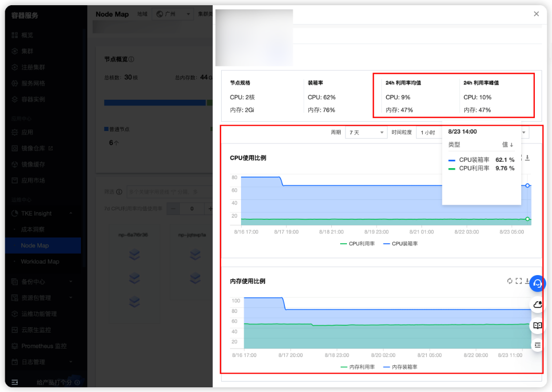Click the cloud icon in right floating bar
The height and width of the screenshot is (392, 552).
click(x=537, y=304)
